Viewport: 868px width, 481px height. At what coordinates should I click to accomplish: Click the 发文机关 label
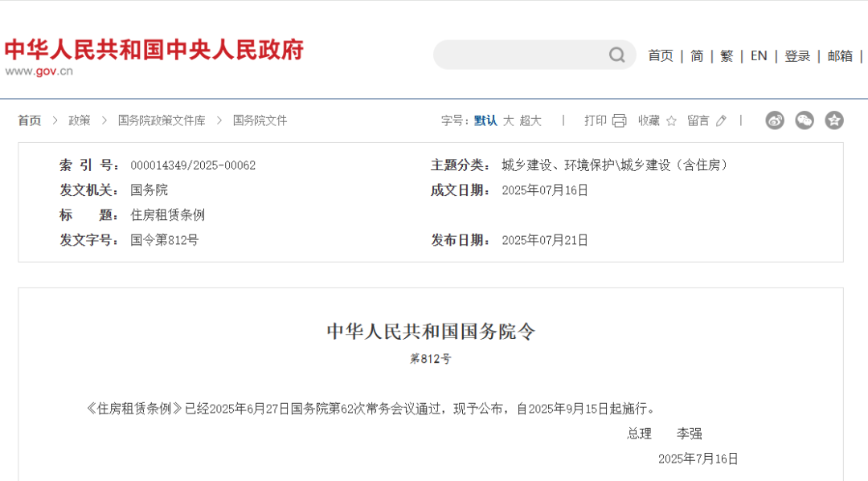coord(88,190)
